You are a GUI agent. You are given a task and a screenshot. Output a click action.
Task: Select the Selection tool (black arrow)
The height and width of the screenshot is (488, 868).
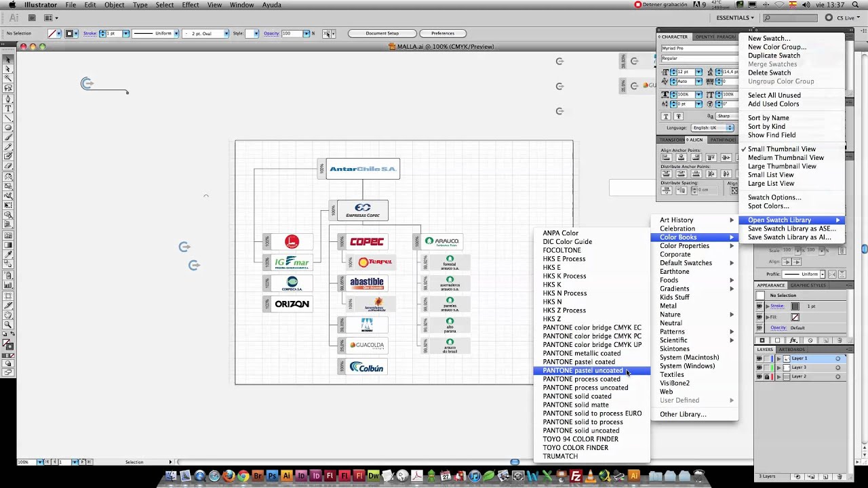click(x=8, y=59)
